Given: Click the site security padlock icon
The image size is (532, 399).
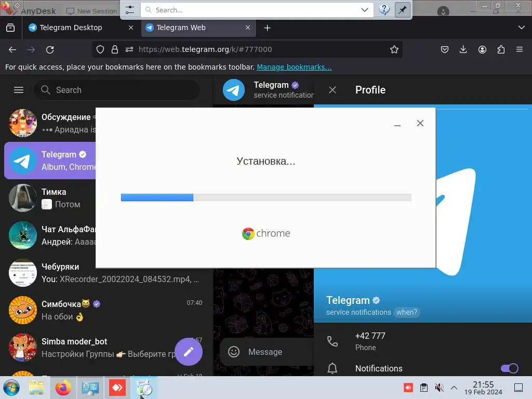Looking at the screenshot, I should tap(115, 49).
